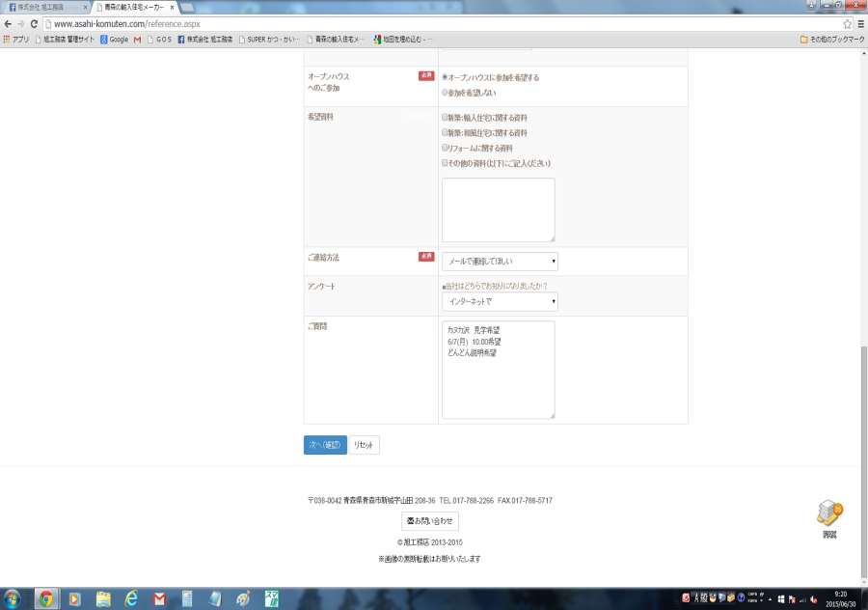The image size is (868, 610).
Task: Open the その他のブックマーク folder
Action: (x=830, y=40)
